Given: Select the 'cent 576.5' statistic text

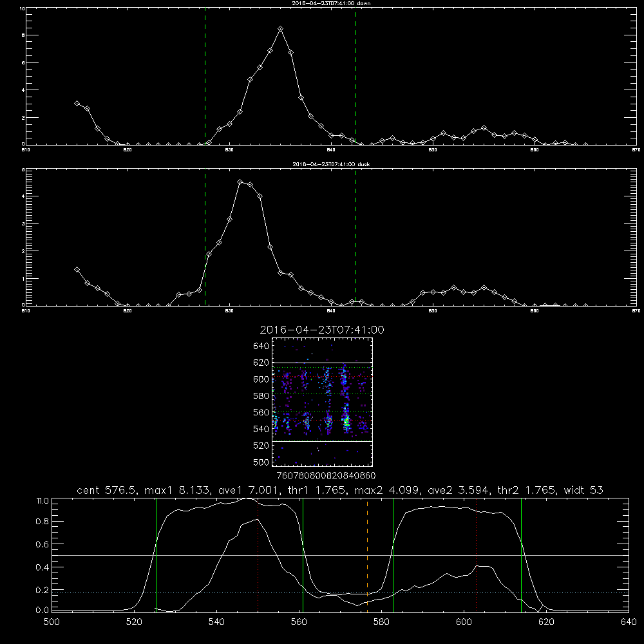Looking at the screenshot, I should 107,490.
